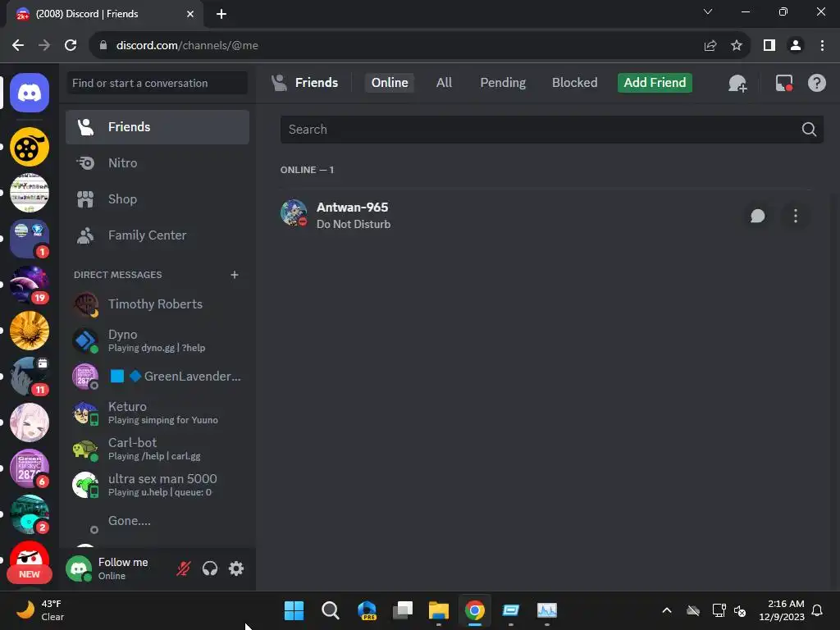
Task: Open the Help question mark icon
Action: 816,83
